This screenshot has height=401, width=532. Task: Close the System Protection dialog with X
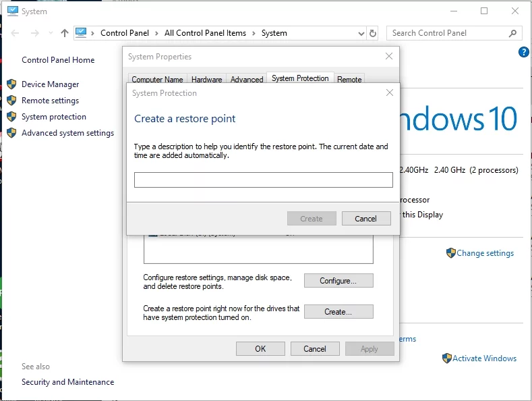point(388,93)
